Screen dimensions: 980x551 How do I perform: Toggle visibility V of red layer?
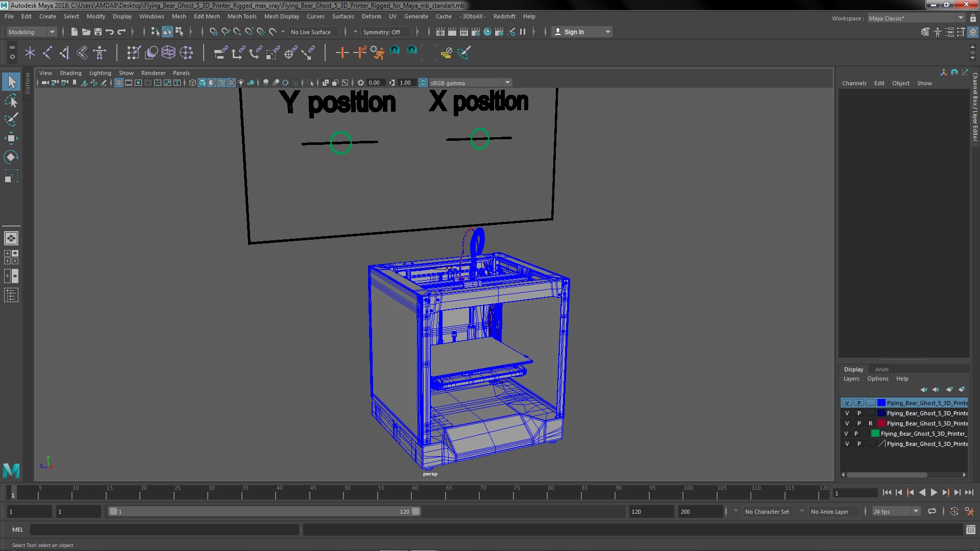coord(847,423)
